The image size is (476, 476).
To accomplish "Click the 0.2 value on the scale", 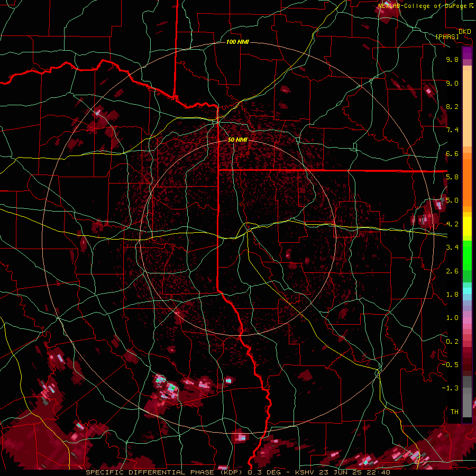I will click(x=452, y=342).
